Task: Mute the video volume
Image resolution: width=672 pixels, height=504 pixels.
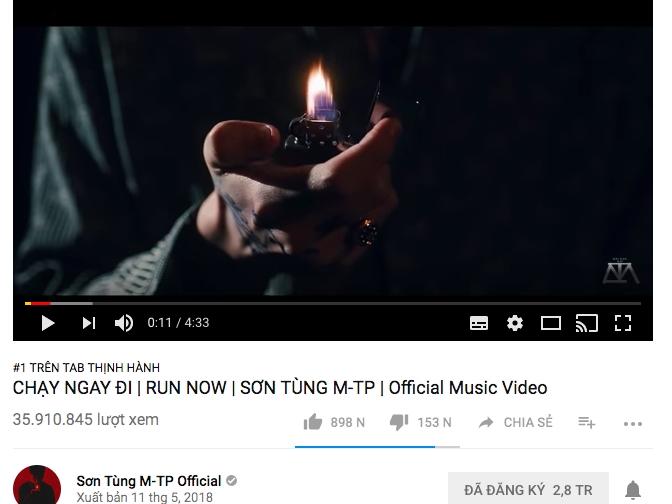Action: (124, 323)
